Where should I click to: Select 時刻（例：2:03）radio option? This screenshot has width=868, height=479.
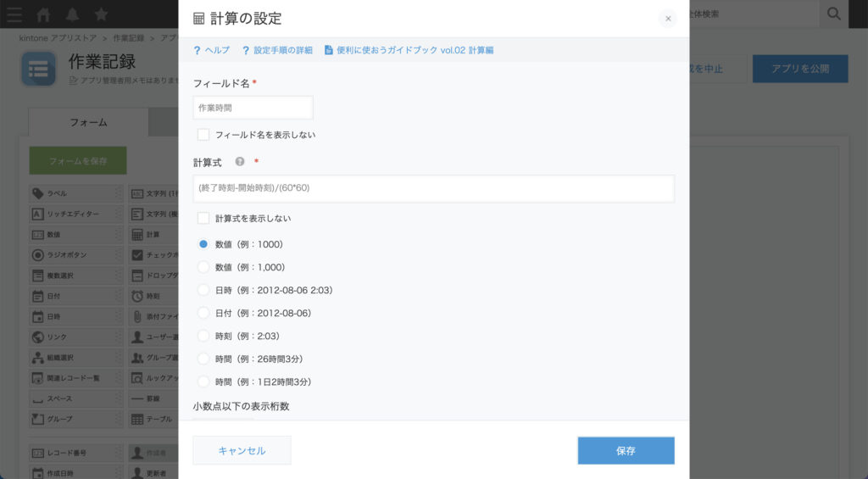[203, 336]
